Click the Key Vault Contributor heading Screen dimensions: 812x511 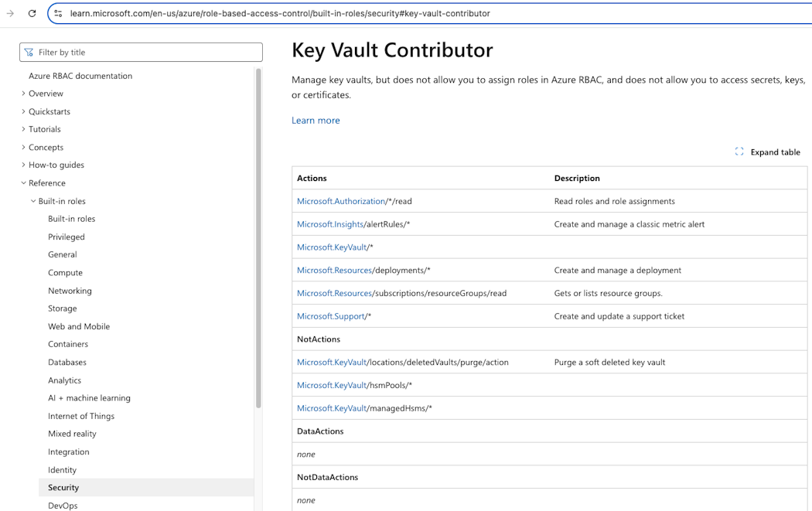(x=392, y=50)
